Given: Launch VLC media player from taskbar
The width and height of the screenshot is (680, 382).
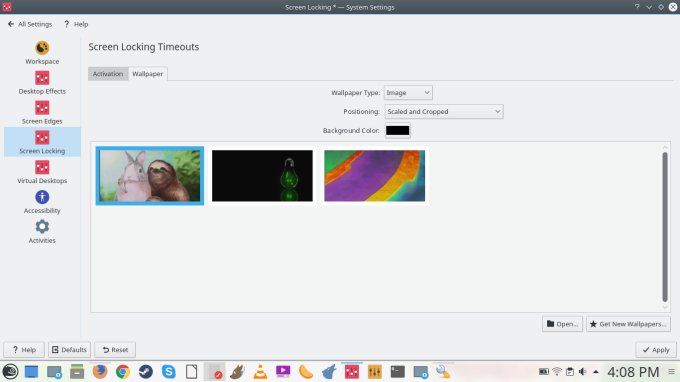Looking at the screenshot, I should tap(260, 372).
